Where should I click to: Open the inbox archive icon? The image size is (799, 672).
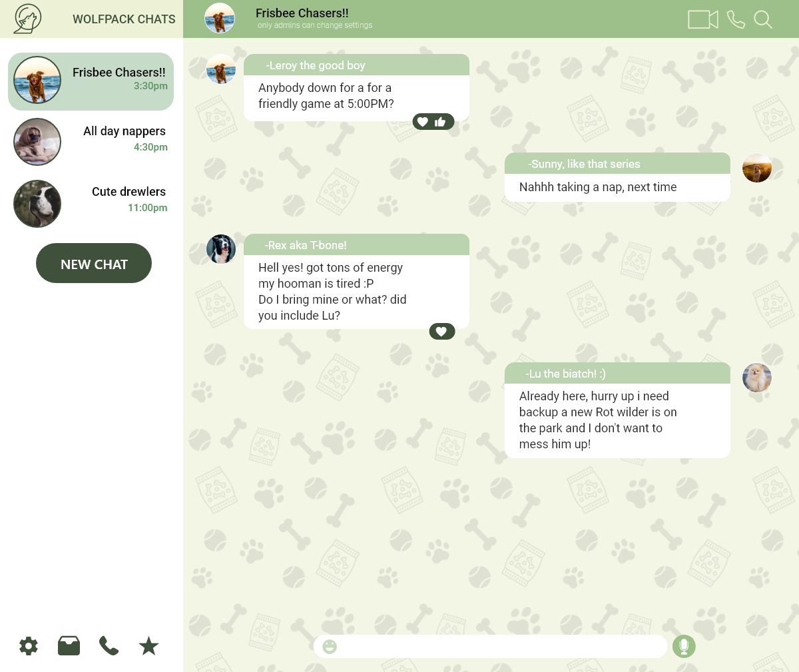tap(69, 646)
